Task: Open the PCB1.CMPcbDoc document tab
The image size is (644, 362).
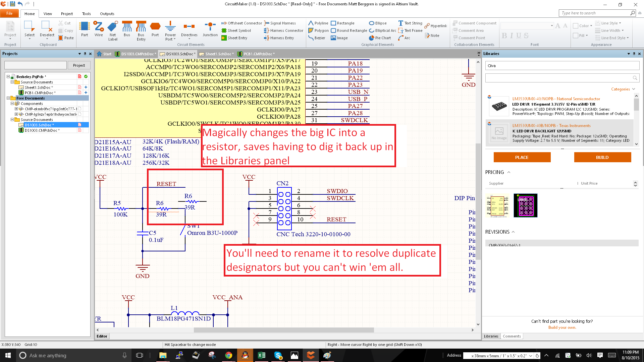Action: 256,54
